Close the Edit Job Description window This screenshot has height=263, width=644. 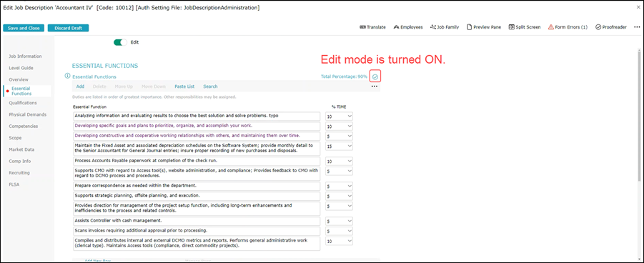click(x=638, y=7)
